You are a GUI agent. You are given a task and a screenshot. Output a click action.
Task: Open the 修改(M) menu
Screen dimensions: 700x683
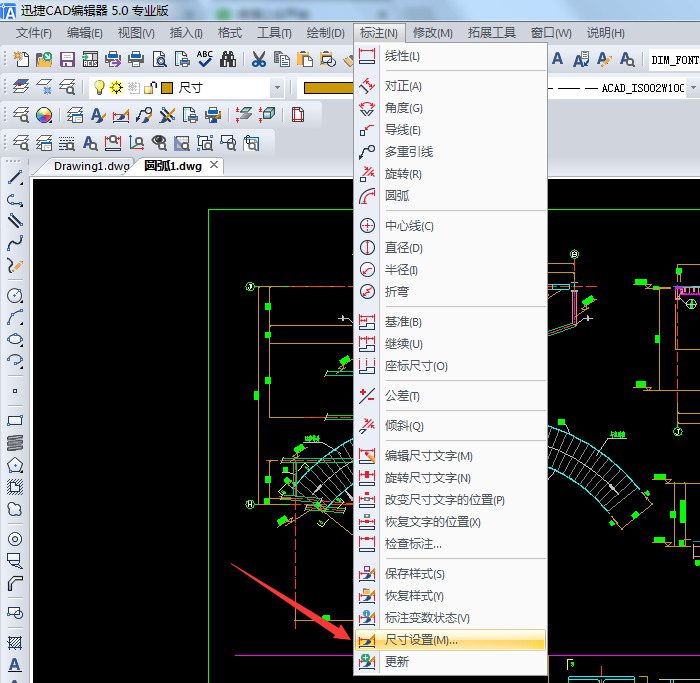click(433, 33)
